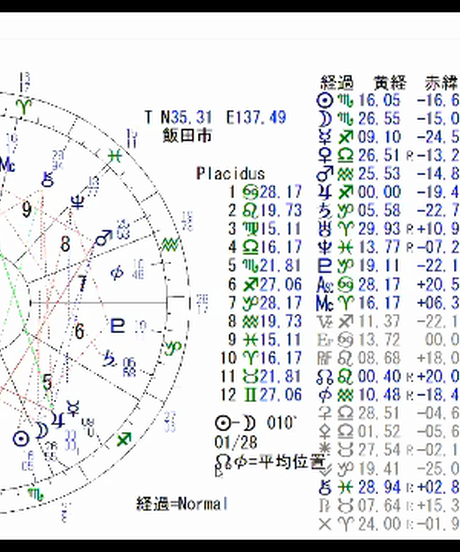Select the Mars symbol in house 8
Viewport: 460px width, 552px height.
(x=104, y=238)
